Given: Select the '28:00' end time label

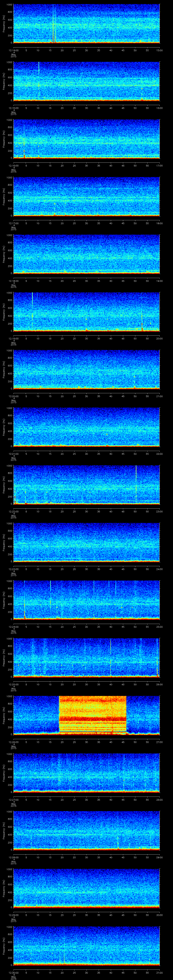Looking at the screenshot, I should (x=160, y=799).
